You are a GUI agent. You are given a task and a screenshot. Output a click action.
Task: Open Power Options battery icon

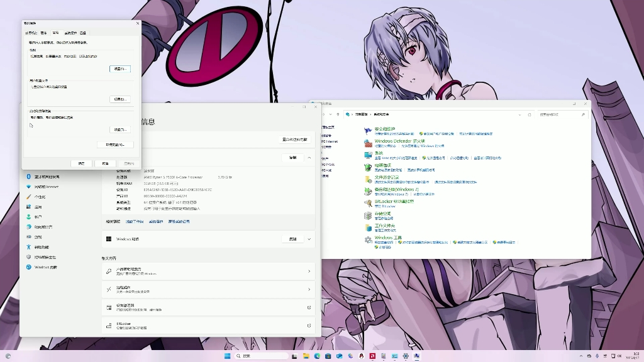368,167
